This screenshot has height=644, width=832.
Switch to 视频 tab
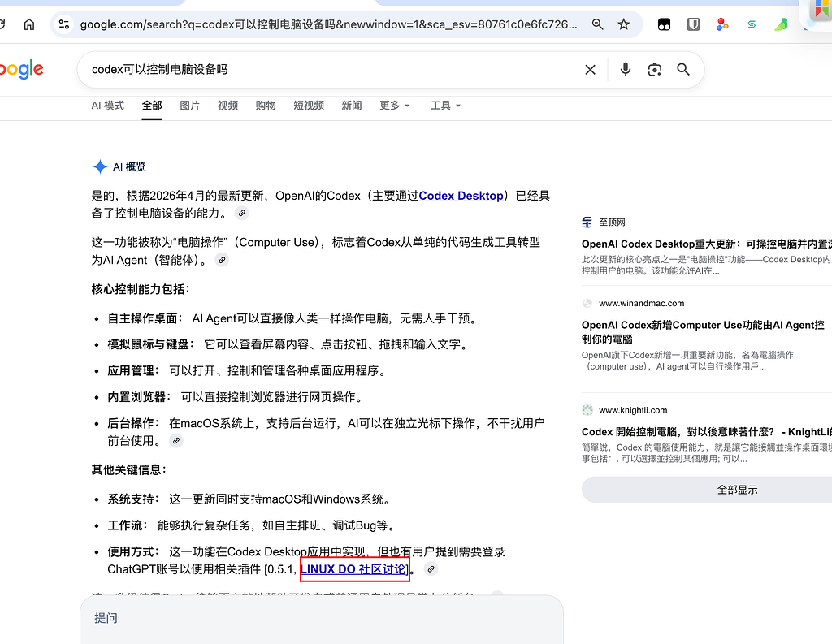click(227, 106)
